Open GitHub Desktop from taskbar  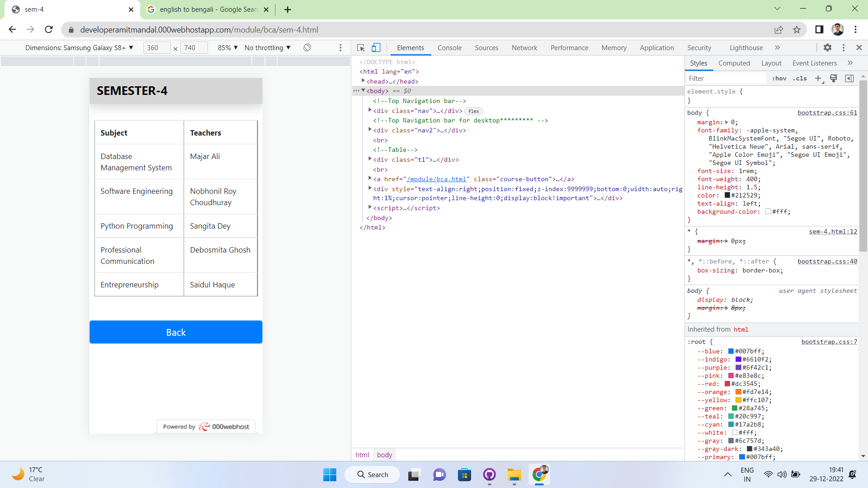click(x=489, y=474)
